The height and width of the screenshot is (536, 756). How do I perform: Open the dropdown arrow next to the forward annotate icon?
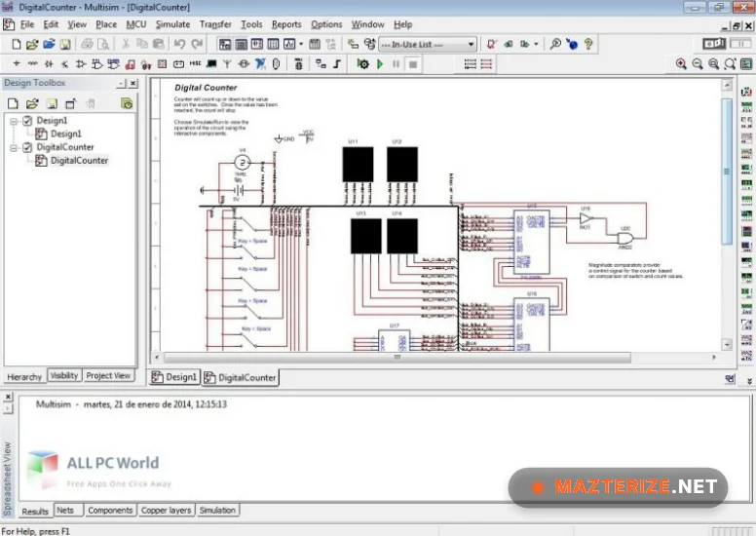point(536,45)
